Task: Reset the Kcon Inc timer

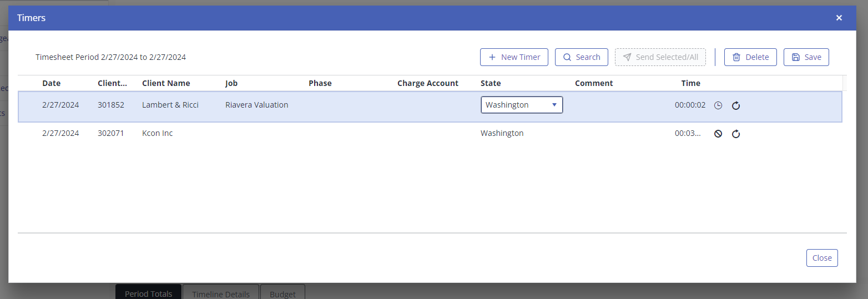Action: 736,134
